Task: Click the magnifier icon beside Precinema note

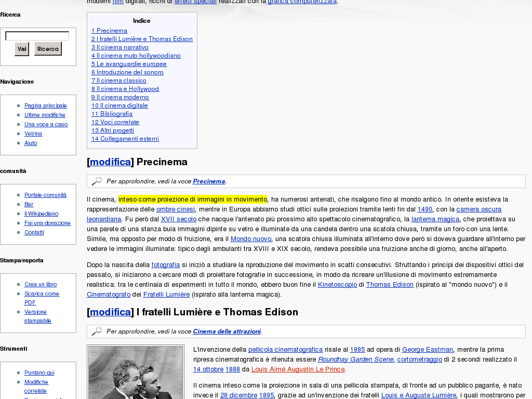Action: [x=97, y=181]
